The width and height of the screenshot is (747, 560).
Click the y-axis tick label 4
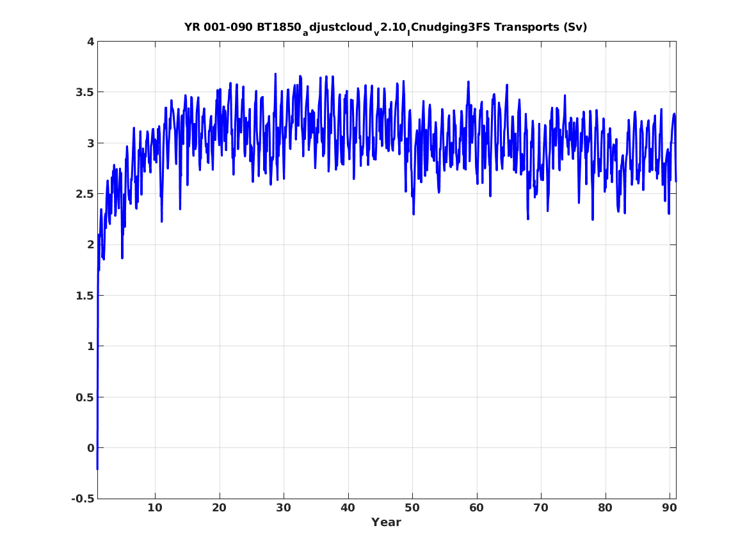pos(90,42)
